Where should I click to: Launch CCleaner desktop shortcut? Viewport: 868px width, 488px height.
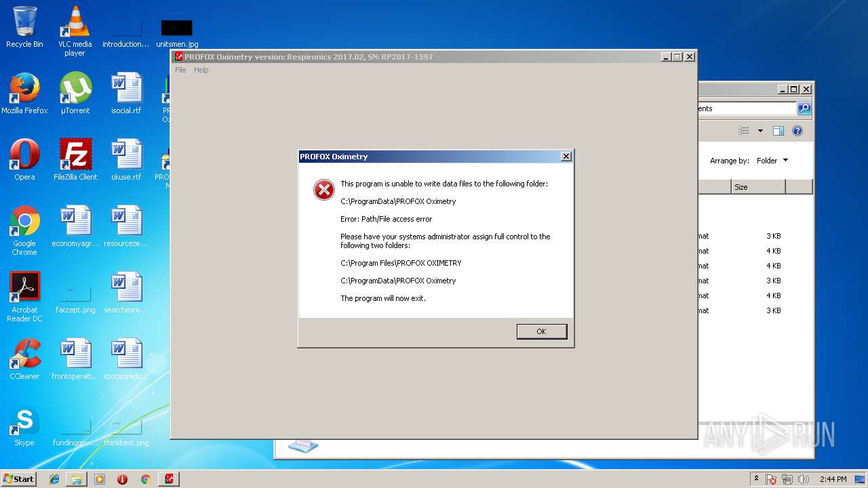[24, 359]
